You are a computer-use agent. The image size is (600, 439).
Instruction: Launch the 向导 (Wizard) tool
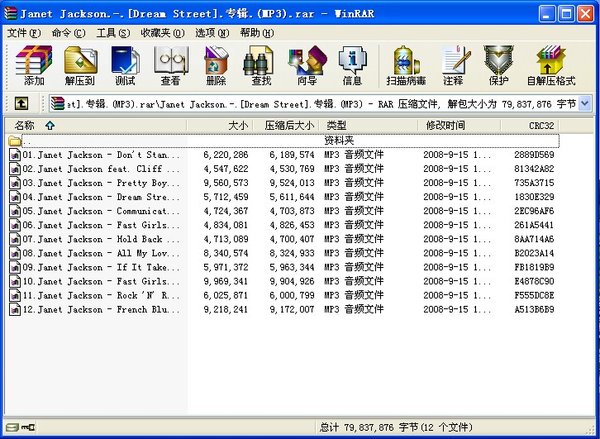pos(307,65)
